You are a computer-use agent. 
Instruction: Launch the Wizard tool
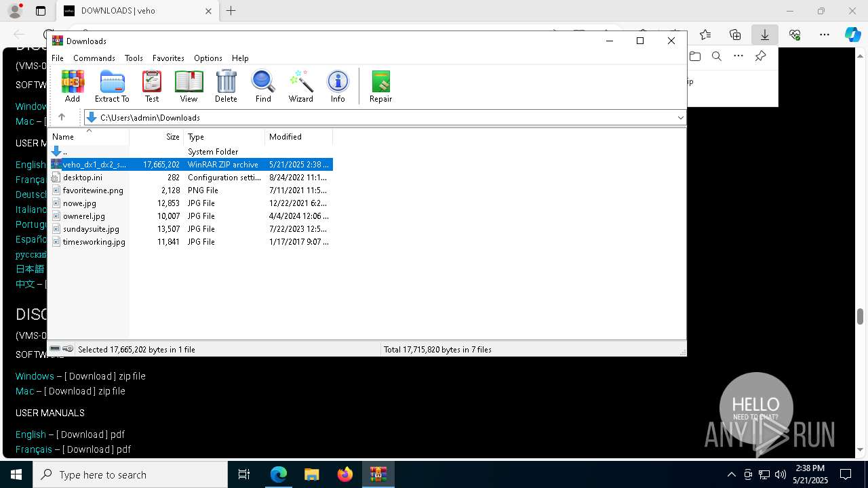[300, 86]
